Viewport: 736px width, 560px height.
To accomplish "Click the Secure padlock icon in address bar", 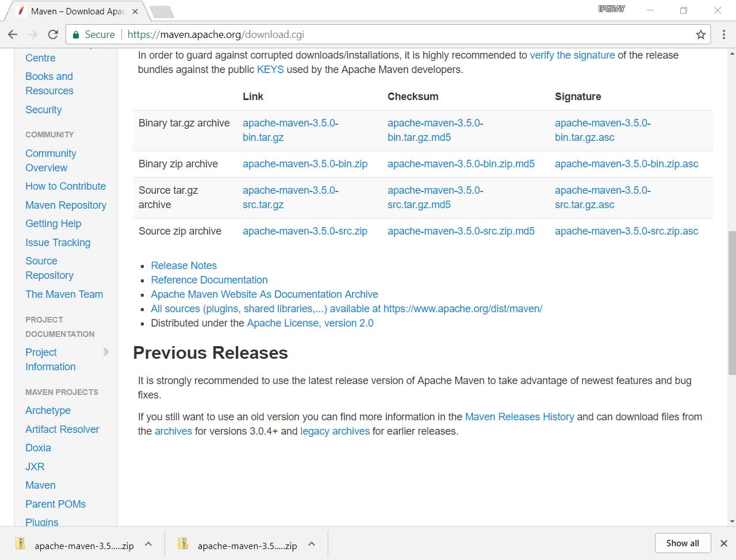I will (x=77, y=34).
